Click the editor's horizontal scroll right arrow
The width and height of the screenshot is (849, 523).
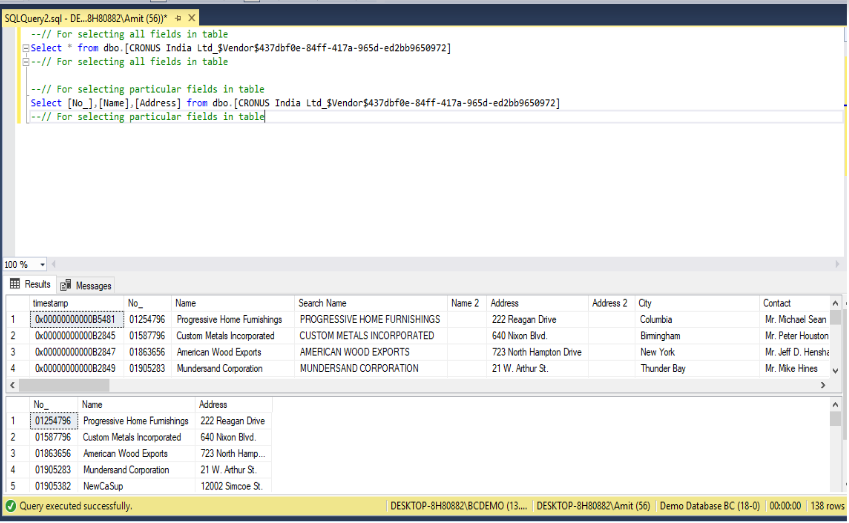(838, 264)
